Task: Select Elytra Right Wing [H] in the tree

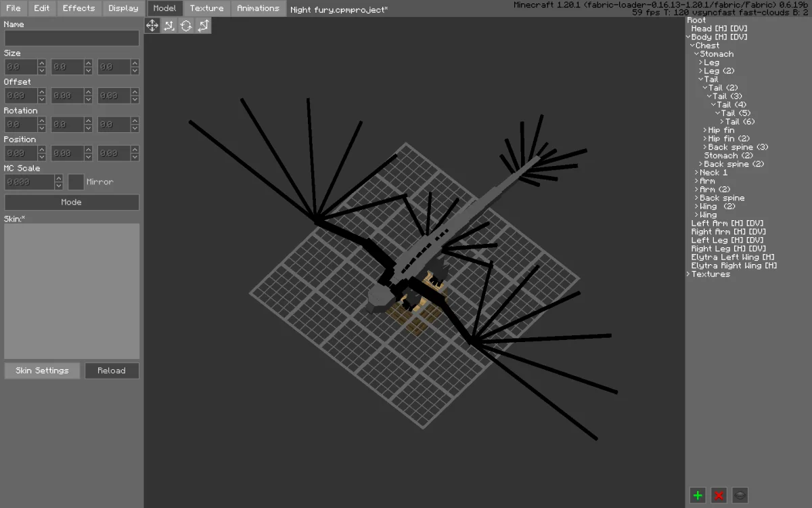Action: [x=734, y=266]
